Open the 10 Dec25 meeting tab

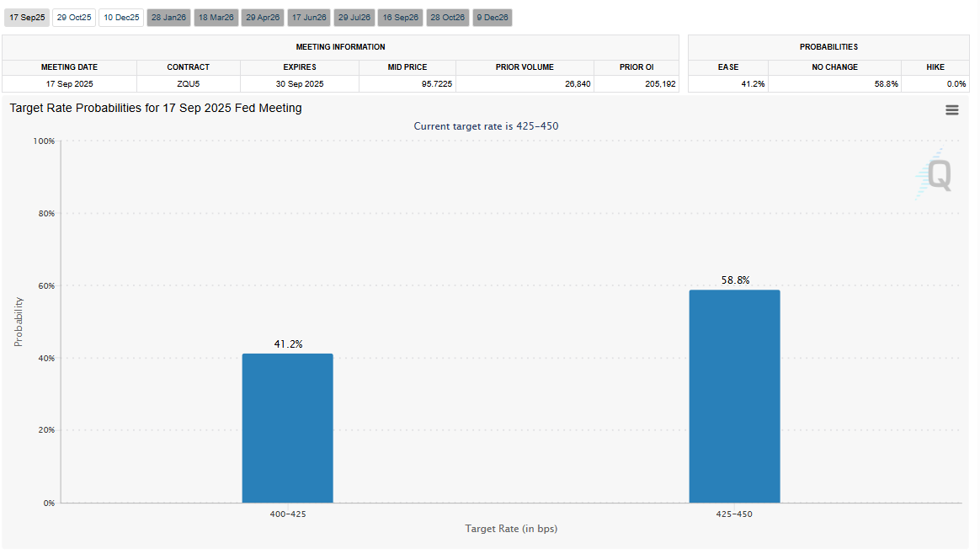(121, 18)
